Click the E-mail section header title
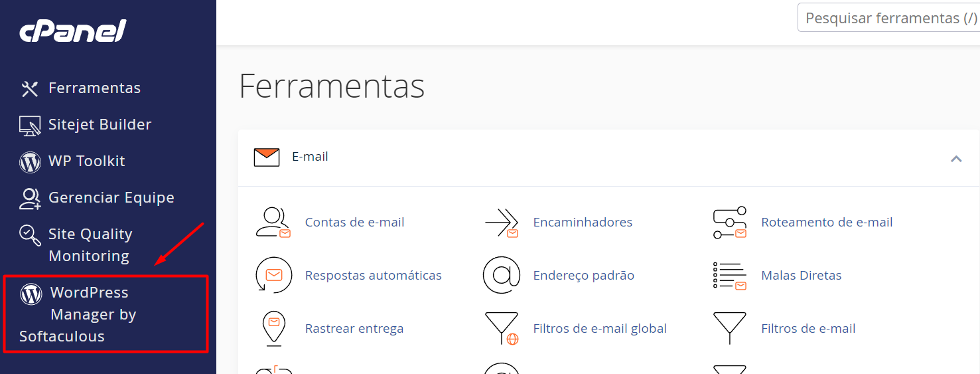This screenshot has width=980, height=374. 310,157
